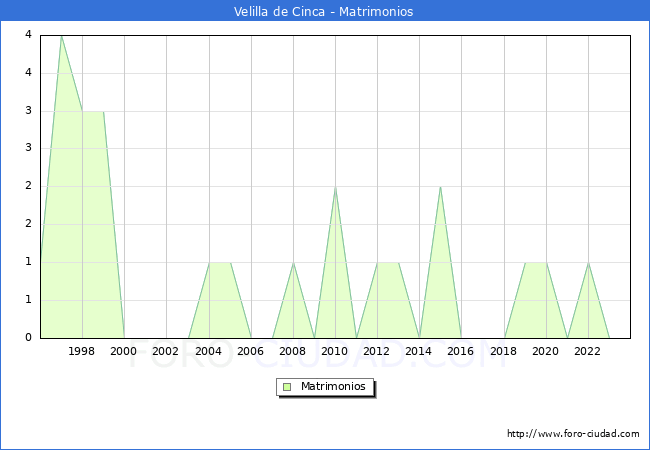Screen dimensions: 650x450
Task: Click the y-axis label 0 at bottom
Action: [28, 337]
